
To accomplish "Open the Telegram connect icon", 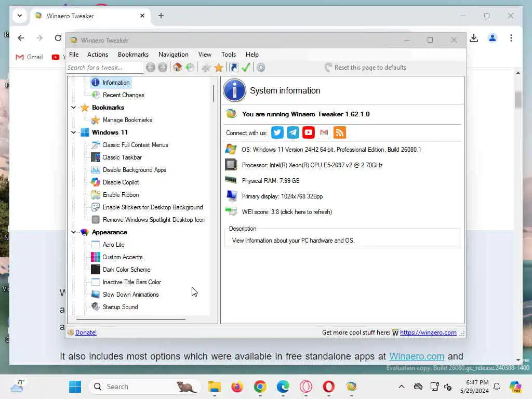I will coord(293,132).
